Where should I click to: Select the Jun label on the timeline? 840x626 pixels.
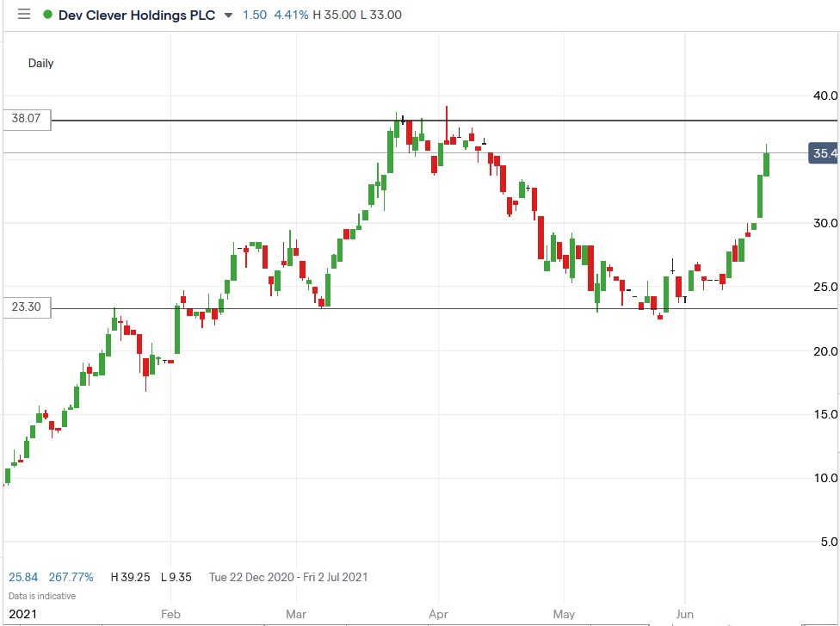(685, 614)
